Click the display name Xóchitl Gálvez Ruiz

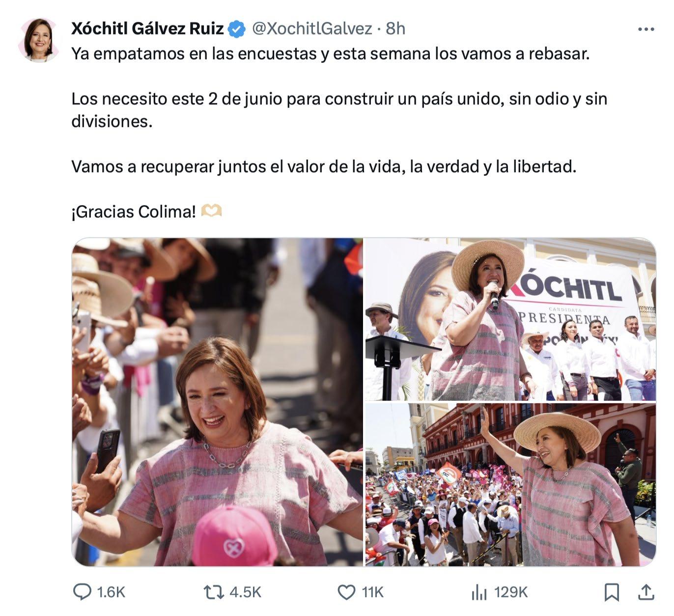point(147,29)
